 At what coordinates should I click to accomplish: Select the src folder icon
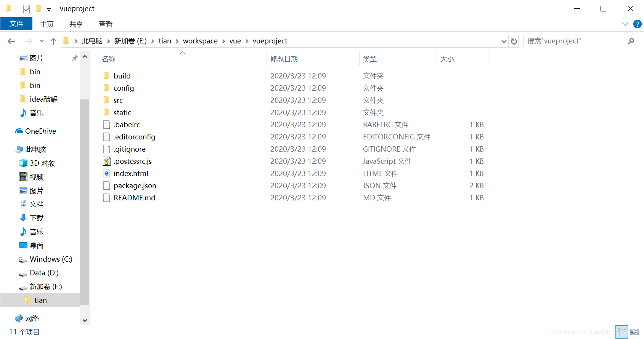coord(107,100)
